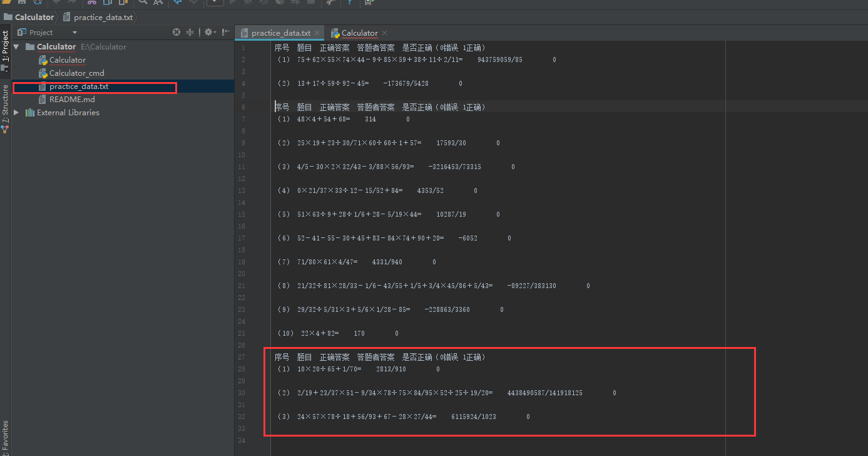Click the answer "-6052"

[x=467, y=238]
